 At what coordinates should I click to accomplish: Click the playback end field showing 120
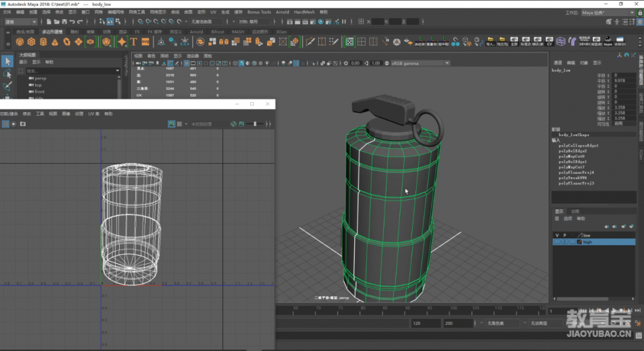click(426, 324)
